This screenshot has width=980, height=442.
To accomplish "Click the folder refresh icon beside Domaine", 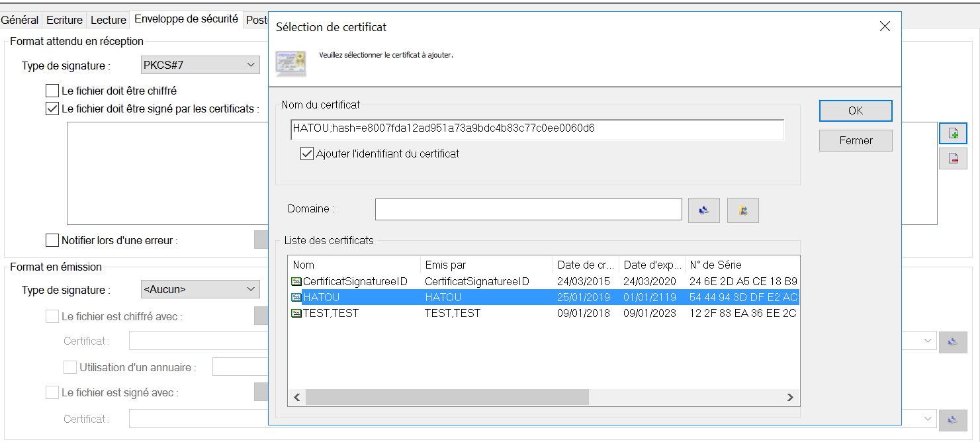I will 742,210.
